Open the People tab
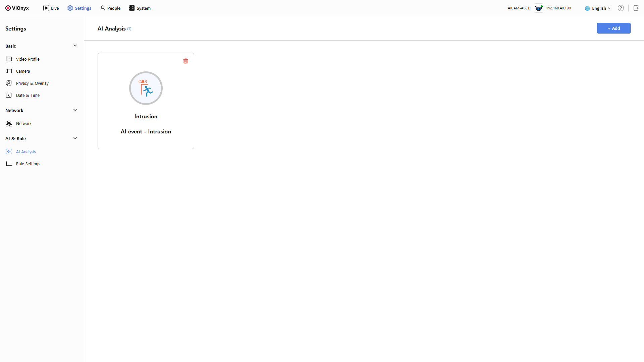 [x=110, y=8]
